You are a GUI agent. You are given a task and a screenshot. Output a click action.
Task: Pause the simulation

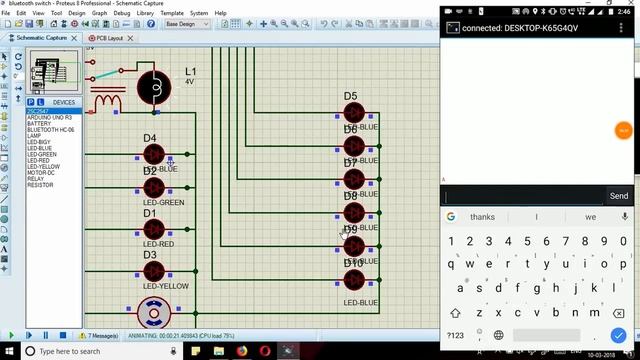pyautogui.click(x=45, y=336)
